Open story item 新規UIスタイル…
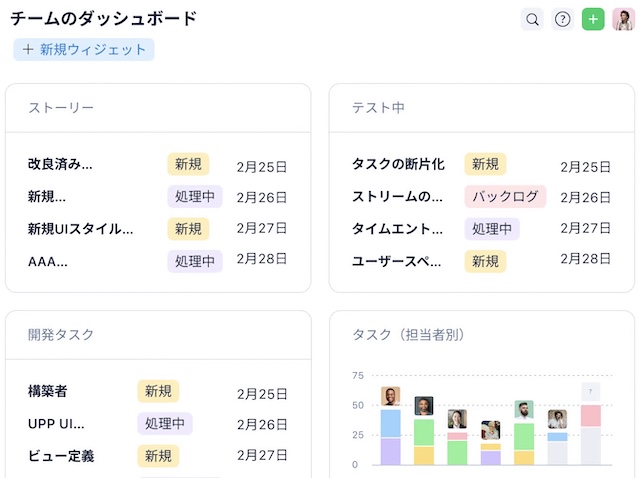Image resolution: width=640 pixels, height=478 pixels. 80,229
